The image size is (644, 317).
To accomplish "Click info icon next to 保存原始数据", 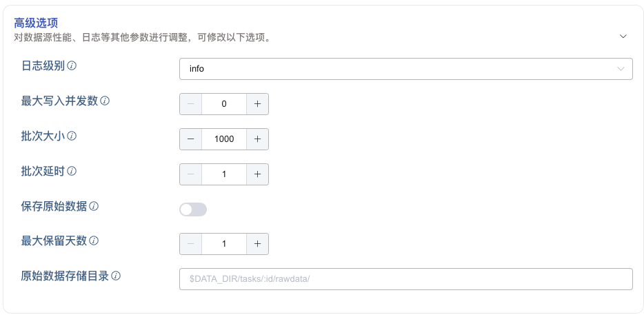I will tap(94, 206).
